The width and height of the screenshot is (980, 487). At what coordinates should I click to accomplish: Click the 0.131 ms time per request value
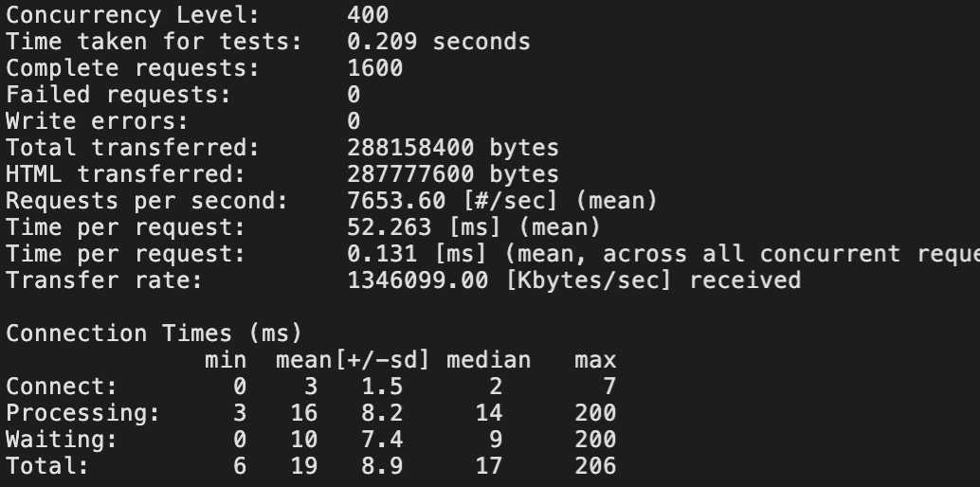point(382,254)
